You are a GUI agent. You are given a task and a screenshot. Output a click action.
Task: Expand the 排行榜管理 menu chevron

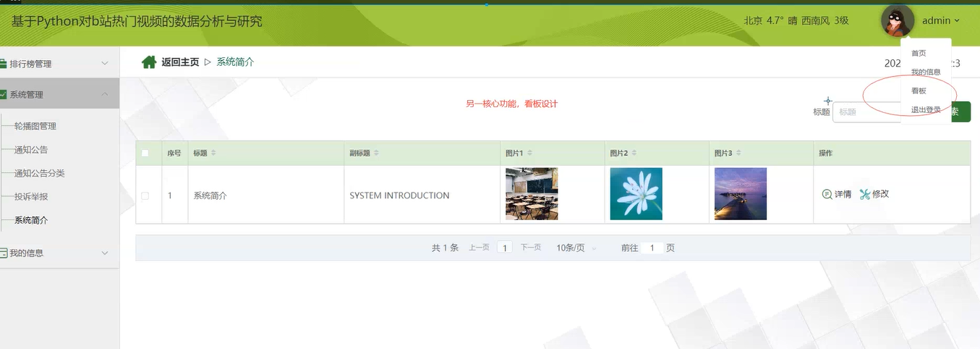tap(105, 64)
